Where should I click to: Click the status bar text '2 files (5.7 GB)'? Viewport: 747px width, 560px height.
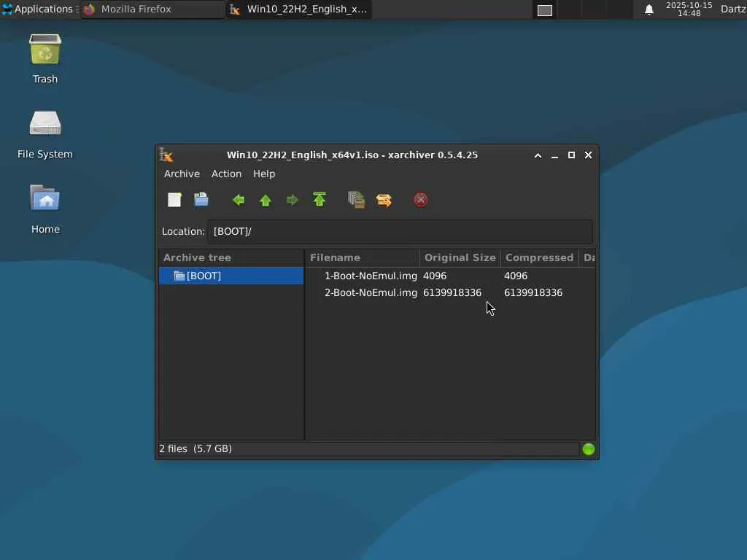click(x=196, y=449)
